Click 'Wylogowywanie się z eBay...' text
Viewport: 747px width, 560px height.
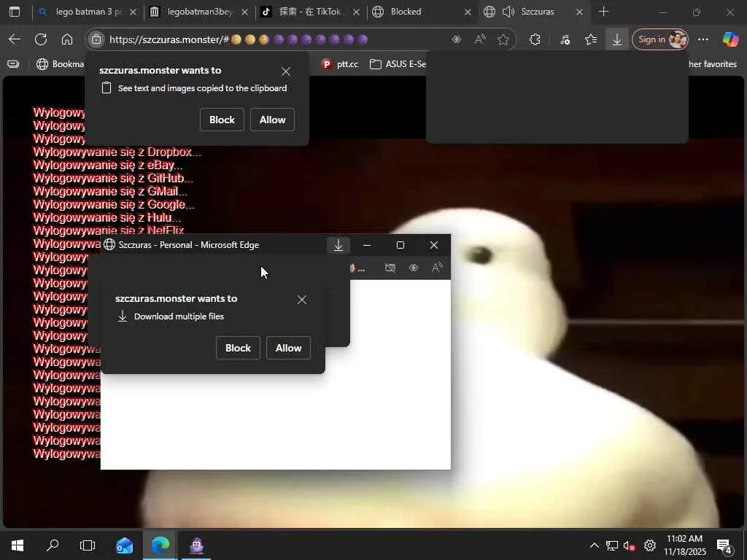click(108, 166)
